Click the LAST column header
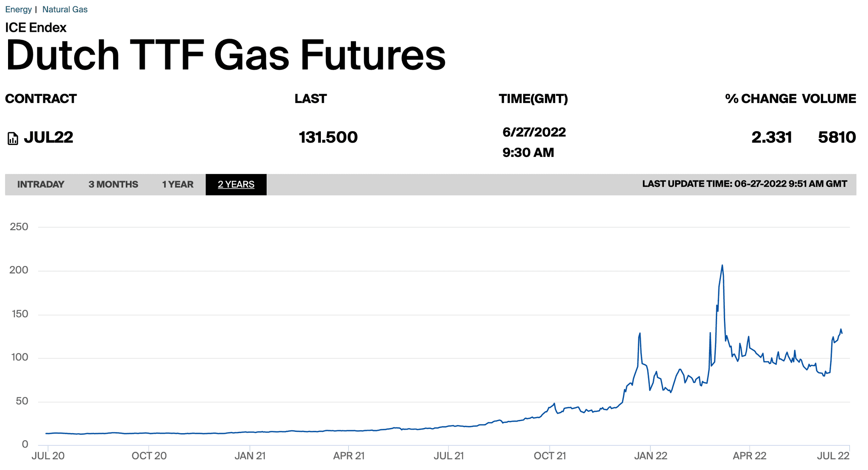Screen dimensions: 868x470 pos(311,99)
